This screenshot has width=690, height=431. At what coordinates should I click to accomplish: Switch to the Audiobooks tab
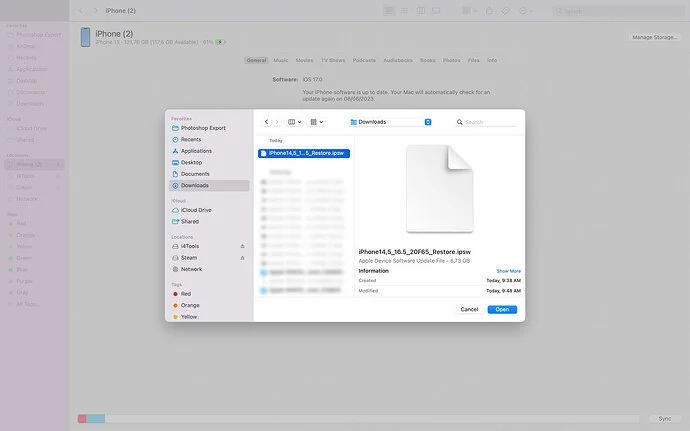398,60
